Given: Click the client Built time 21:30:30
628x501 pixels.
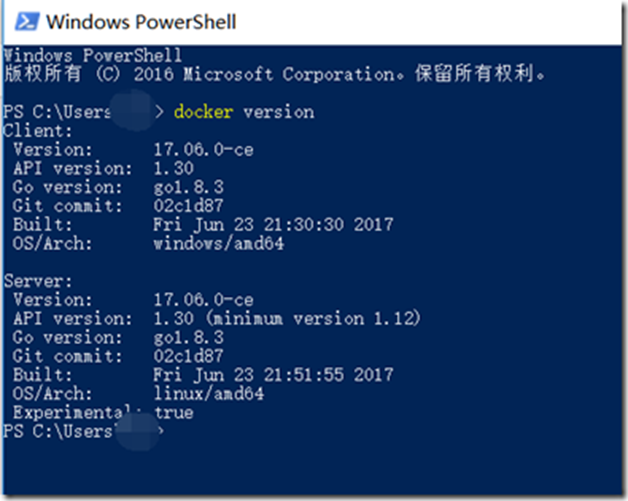Looking at the screenshot, I should 304,225.
